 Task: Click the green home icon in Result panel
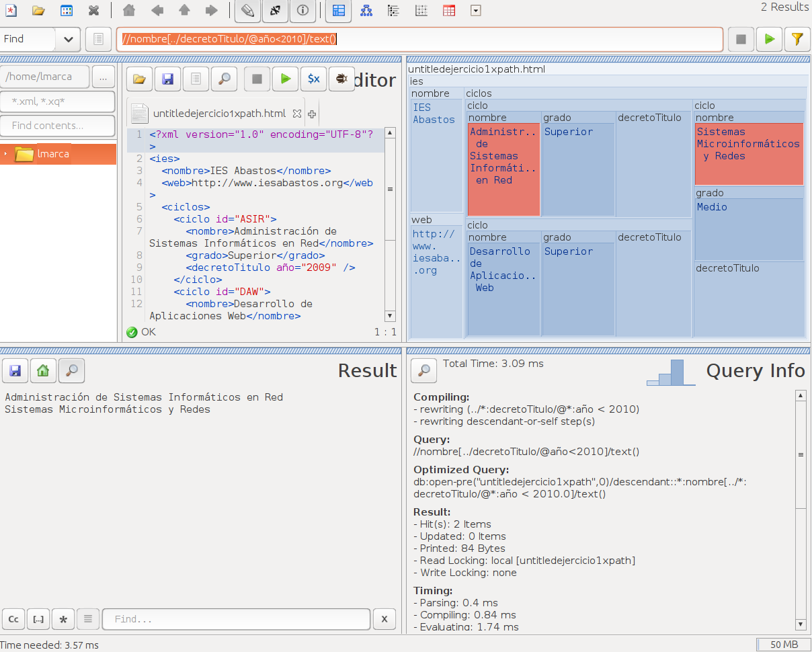point(43,370)
